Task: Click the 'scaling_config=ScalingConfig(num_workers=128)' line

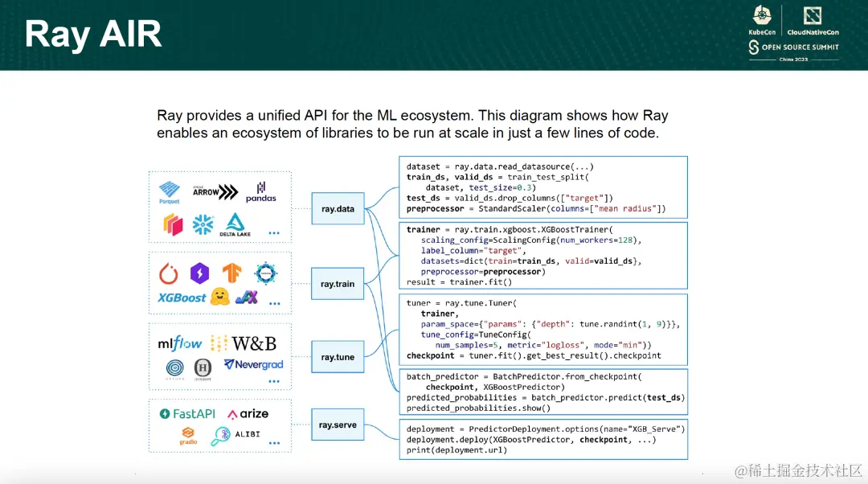Action: [531, 240]
